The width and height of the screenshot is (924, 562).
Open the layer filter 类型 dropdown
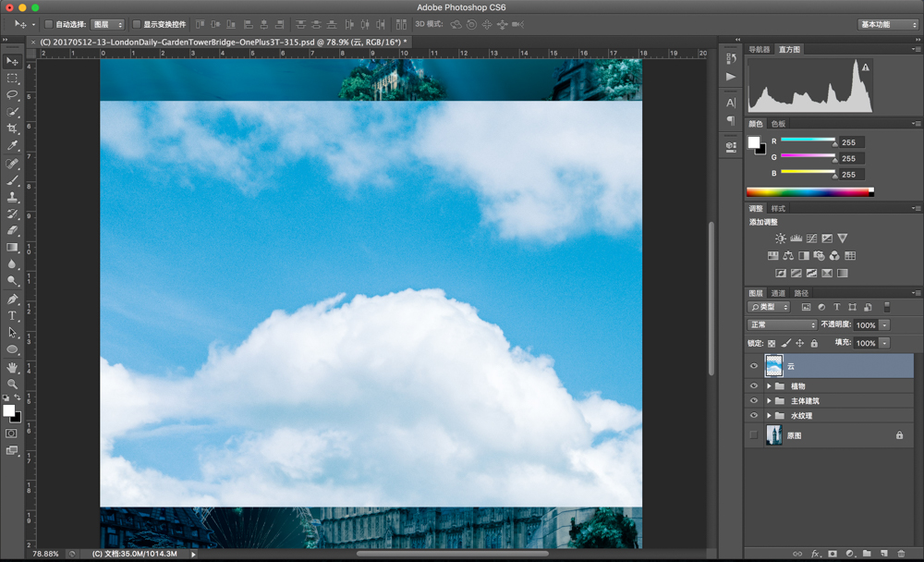coord(769,307)
